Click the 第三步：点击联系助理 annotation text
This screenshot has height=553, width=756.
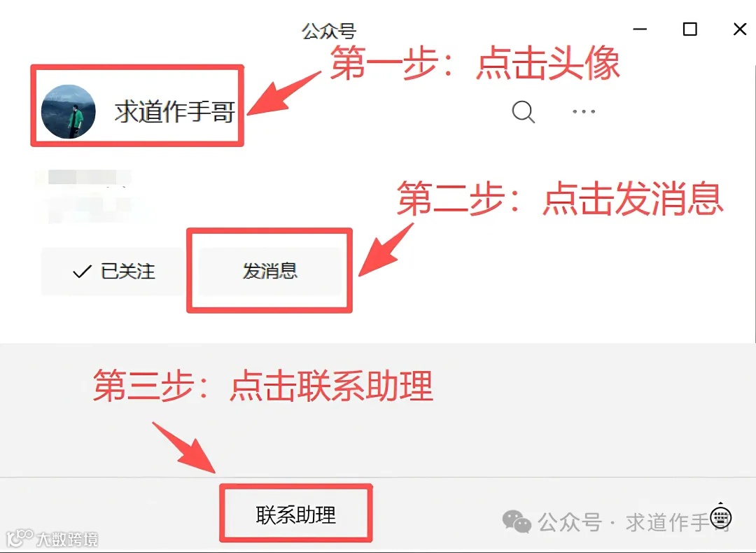point(262,386)
